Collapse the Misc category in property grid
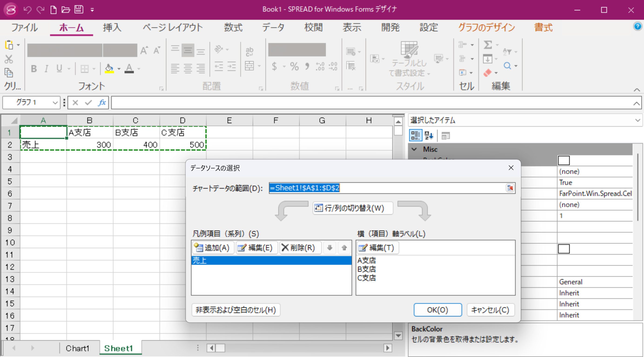644x357 pixels. click(414, 149)
